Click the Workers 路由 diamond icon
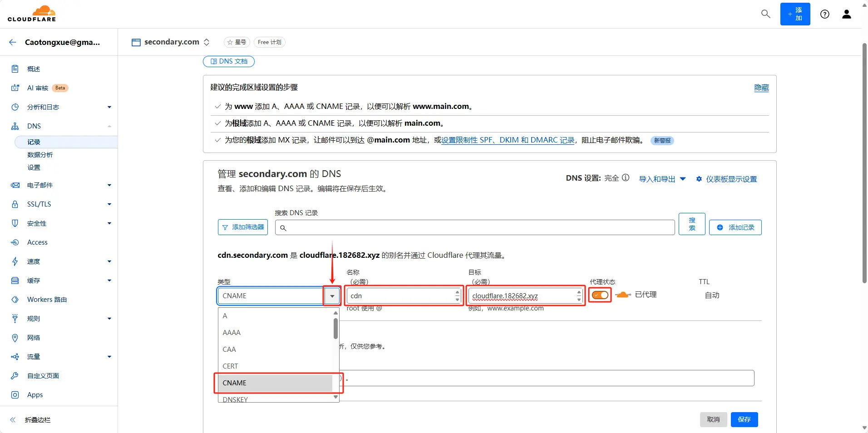Viewport: 868px width, 433px height. coord(15,300)
